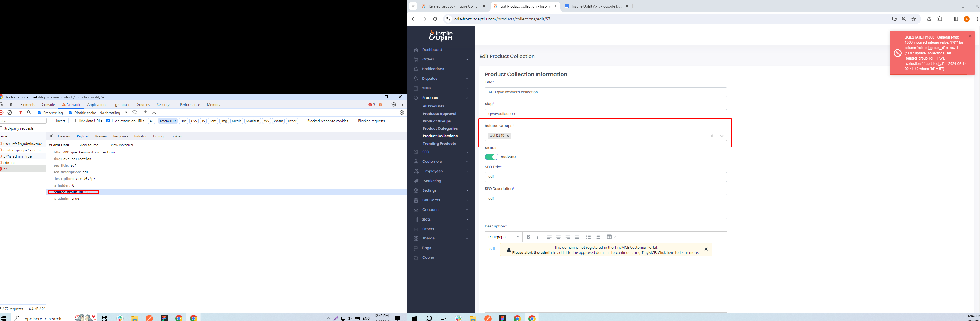980x321 pixels.
Task: Disable the Disable cache checkbox
Action: (x=70, y=113)
